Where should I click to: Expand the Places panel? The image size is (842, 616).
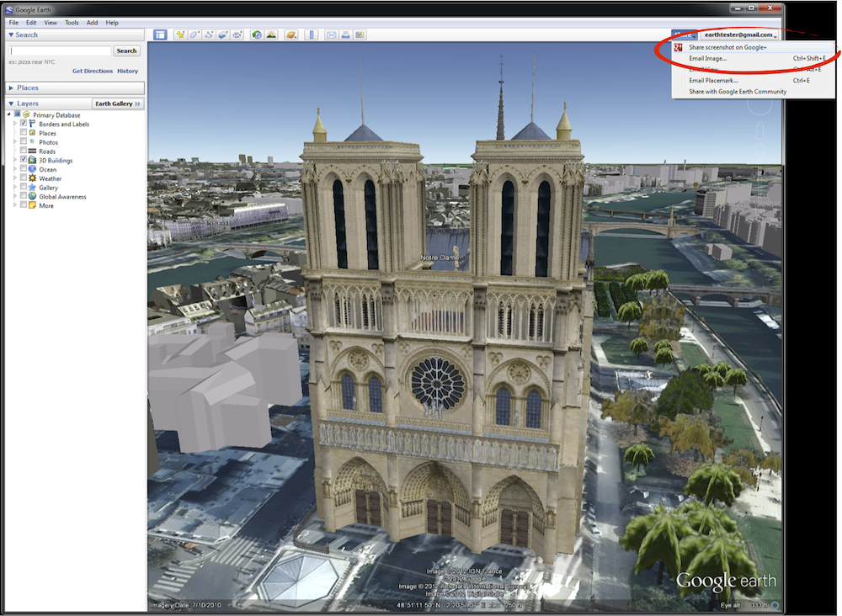point(28,88)
